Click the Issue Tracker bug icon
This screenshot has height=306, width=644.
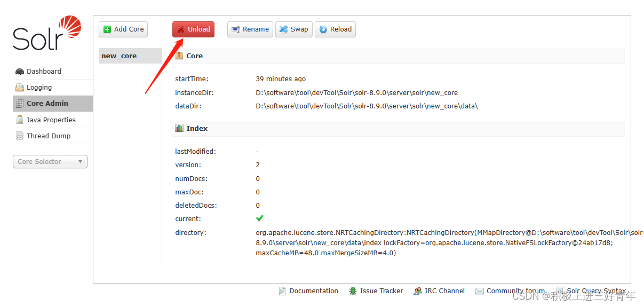(353, 291)
